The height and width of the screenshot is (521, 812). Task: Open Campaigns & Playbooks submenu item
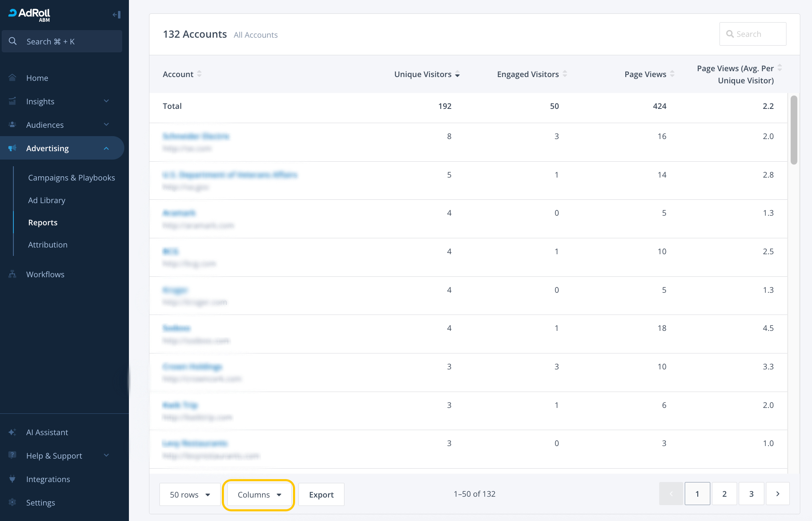click(71, 178)
